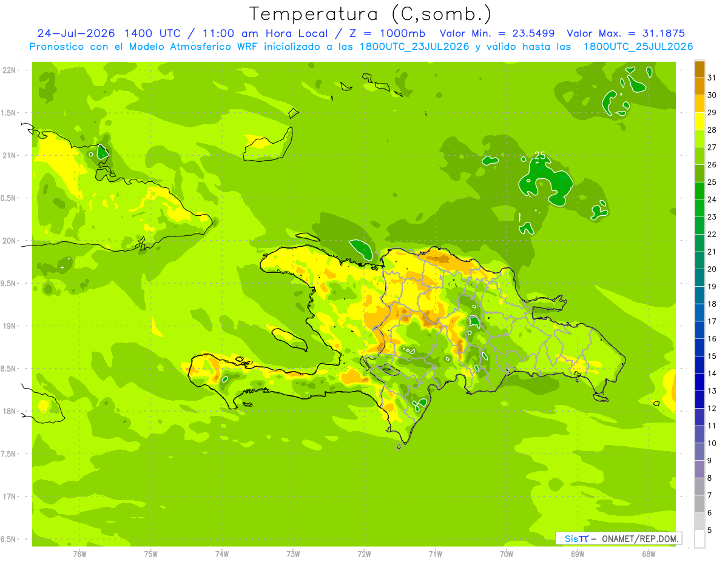Image resolution: width=728 pixels, height=562 pixels.
Task: Click the '1800UTC_25JUL2026' valid-until time text
Action: pos(638,47)
